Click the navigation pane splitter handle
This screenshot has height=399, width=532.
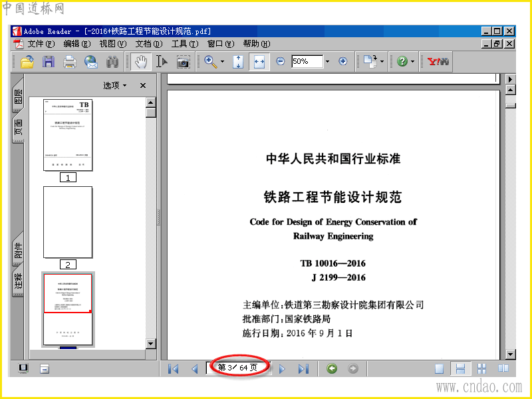click(x=158, y=217)
